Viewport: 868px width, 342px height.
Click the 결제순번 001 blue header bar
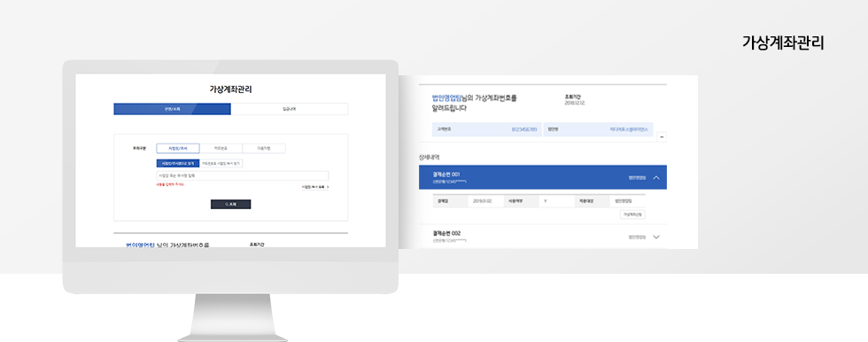542,177
